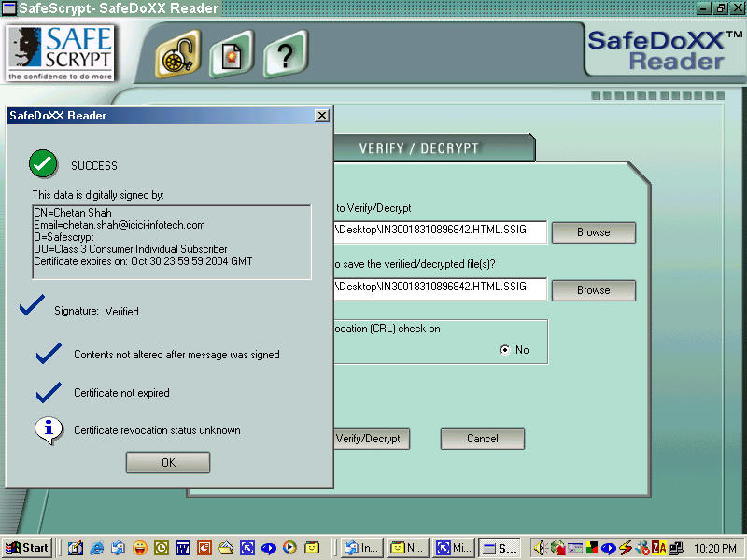Viewport: 747px width, 560px height.
Task: Click the 'Certificate expires on' line
Action: pos(143,261)
